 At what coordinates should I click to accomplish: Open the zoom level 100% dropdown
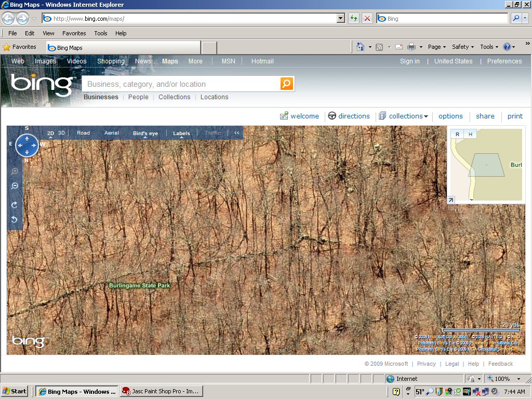[518, 379]
